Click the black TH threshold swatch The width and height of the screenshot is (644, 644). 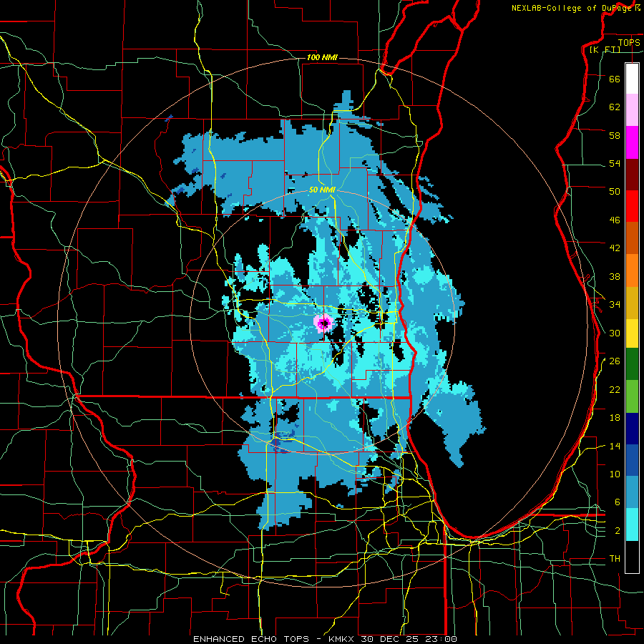click(632, 557)
